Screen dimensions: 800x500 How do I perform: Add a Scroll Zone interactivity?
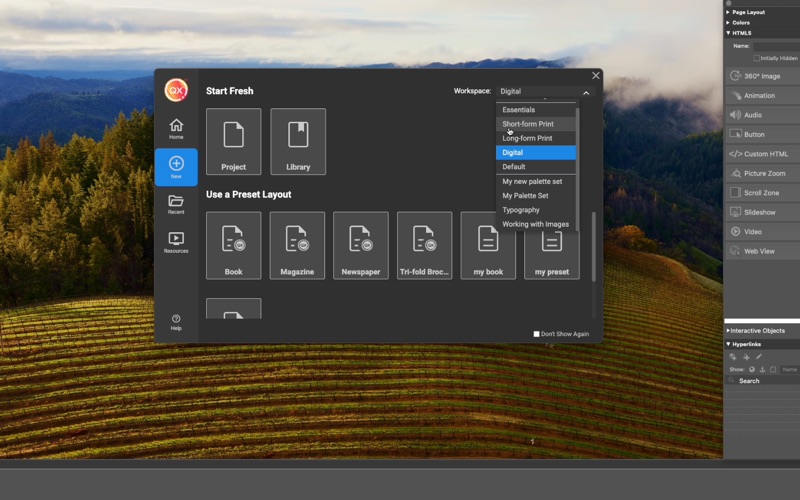(762, 193)
